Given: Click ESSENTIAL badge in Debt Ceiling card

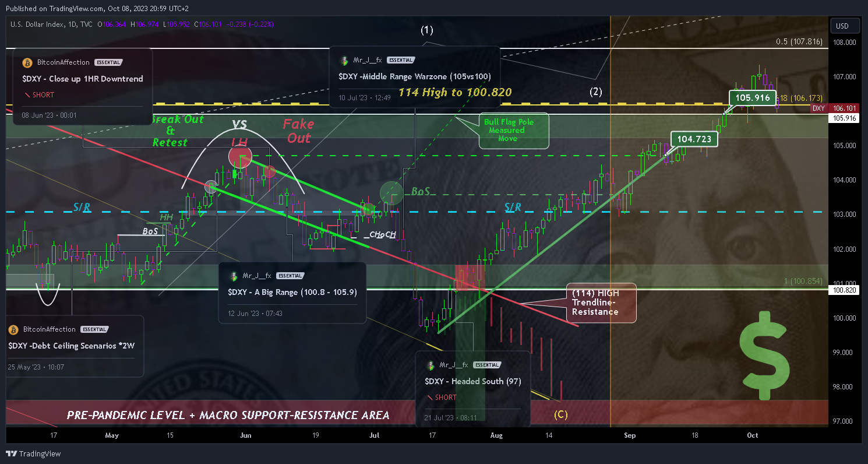Looking at the screenshot, I should pos(95,329).
